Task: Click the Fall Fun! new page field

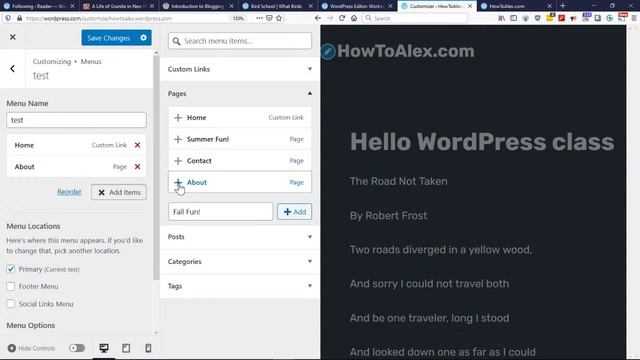Action: click(220, 212)
